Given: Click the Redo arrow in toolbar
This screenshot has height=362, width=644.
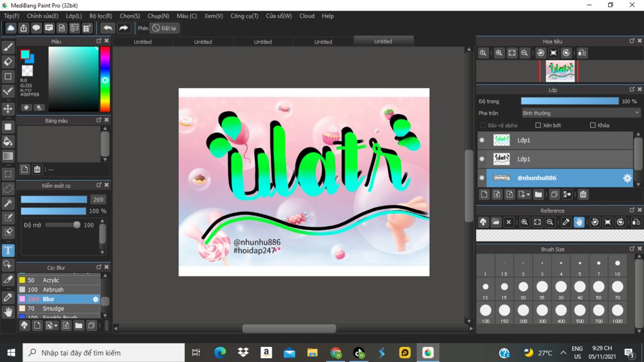Looking at the screenshot, I should 123,28.
